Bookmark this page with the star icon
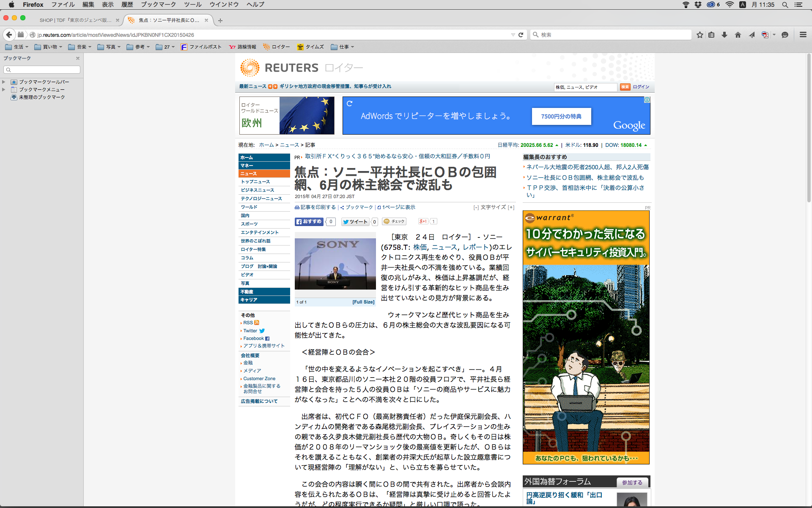This screenshot has width=812, height=508. pyautogui.click(x=700, y=35)
